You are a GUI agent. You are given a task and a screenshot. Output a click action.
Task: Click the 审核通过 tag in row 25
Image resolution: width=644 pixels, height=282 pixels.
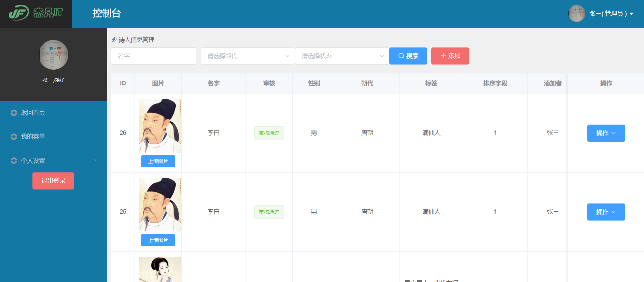pyautogui.click(x=269, y=212)
